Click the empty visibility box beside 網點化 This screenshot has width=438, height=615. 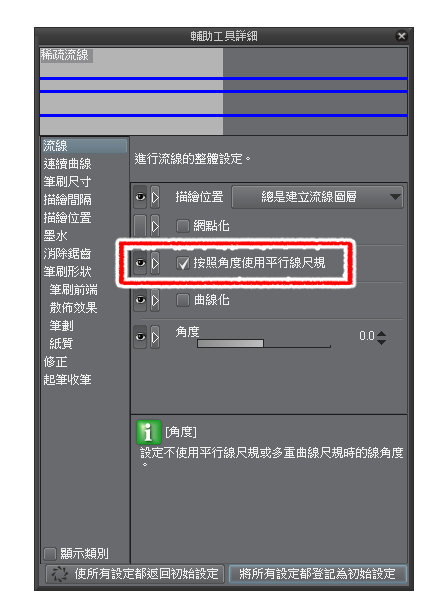point(140,226)
